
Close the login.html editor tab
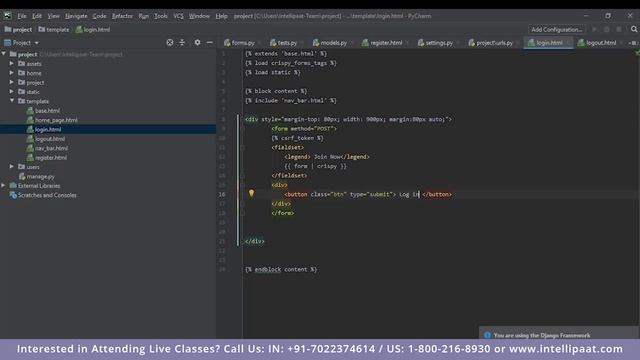(x=567, y=42)
